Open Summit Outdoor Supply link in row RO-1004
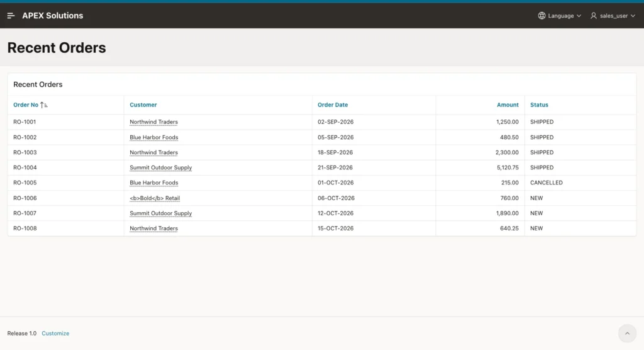Screen dimensions: 644x350 click(x=160, y=167)
